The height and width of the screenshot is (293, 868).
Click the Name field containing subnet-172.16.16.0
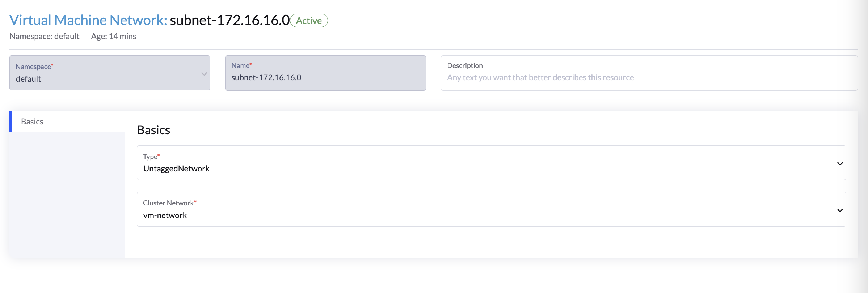(x=325, y=77)
